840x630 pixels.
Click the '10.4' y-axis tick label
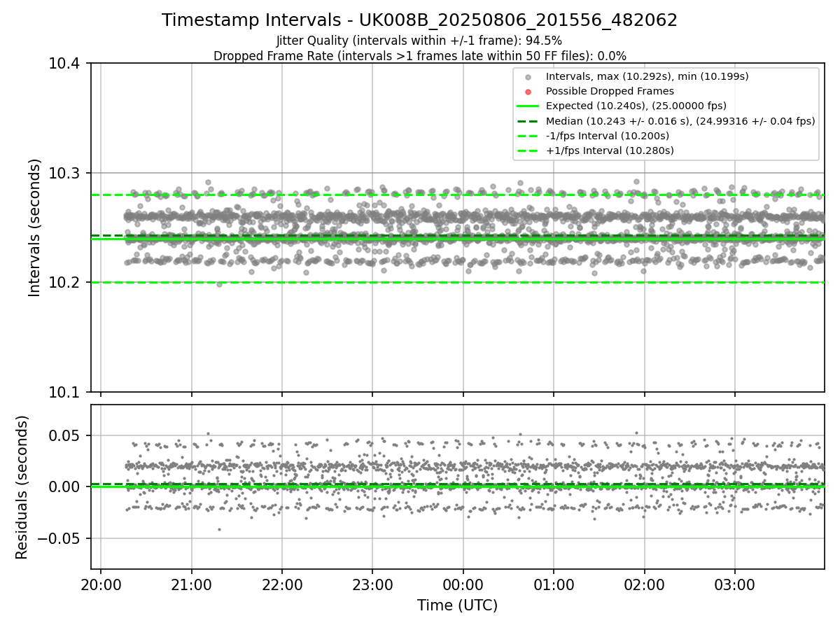click(x=65, y=64)
